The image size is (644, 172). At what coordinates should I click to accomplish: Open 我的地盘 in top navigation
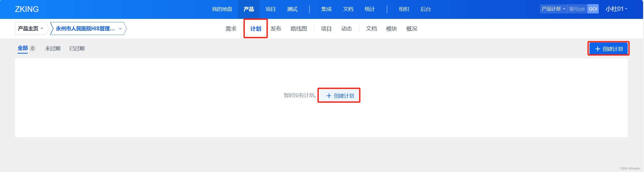tap(222, 9)
